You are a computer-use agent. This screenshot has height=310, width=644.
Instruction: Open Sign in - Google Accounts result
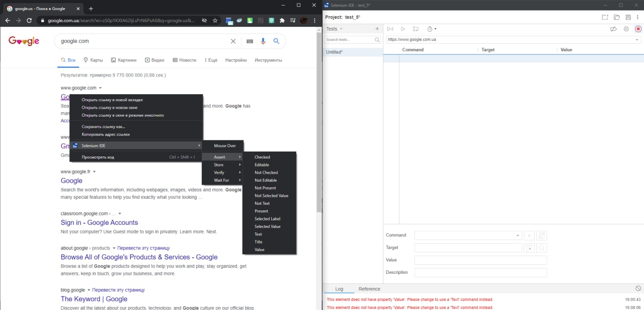click(x=99, y=222)
